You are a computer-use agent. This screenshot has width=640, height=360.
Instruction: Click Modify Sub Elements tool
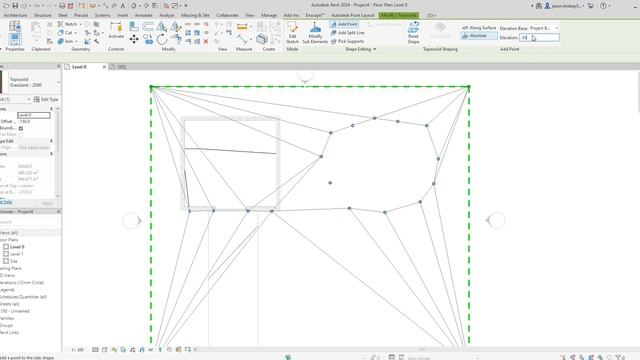(315, 33)
